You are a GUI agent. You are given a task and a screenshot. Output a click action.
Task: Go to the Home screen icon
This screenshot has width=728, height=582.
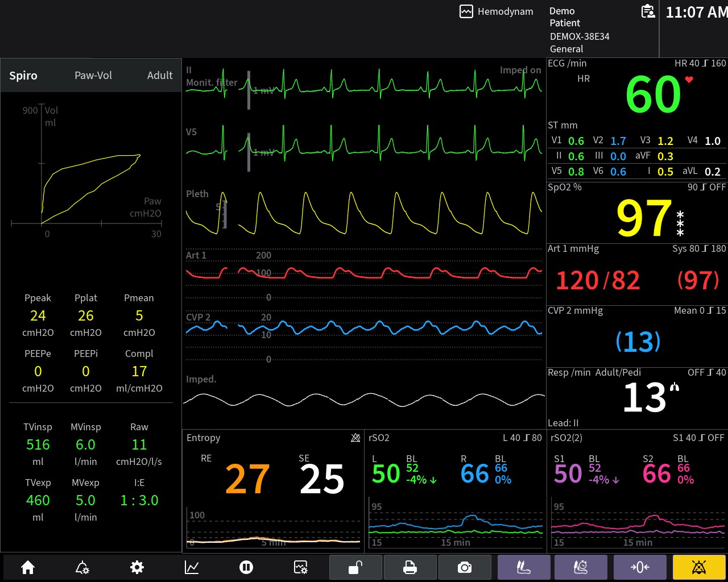[28, 567]
